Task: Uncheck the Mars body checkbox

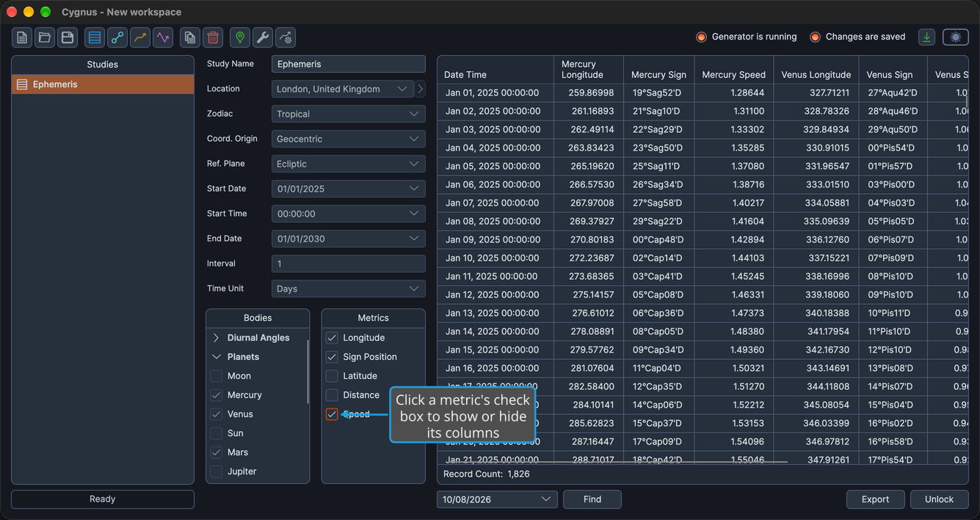Action: (x=217, y=452)
